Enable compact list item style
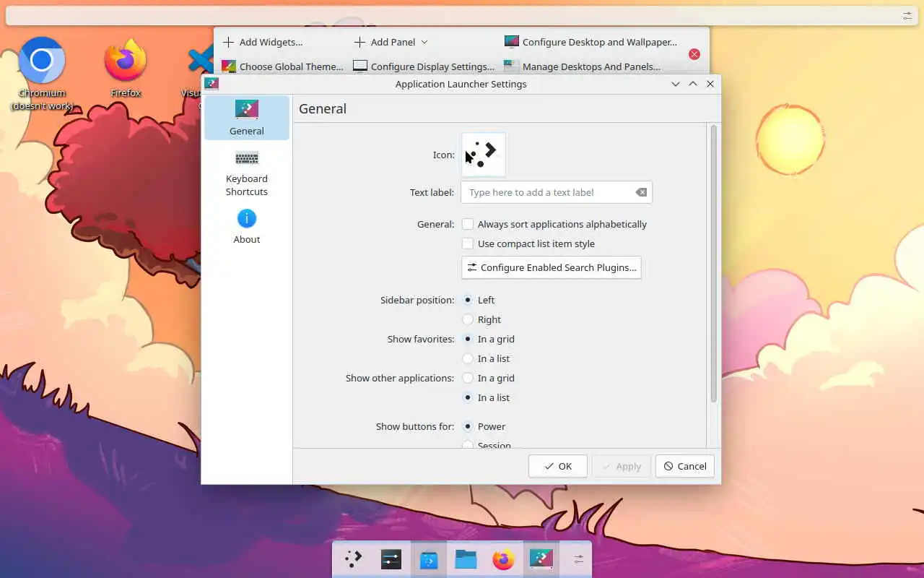This screenshot has width=924, height=578. point(528,243)
